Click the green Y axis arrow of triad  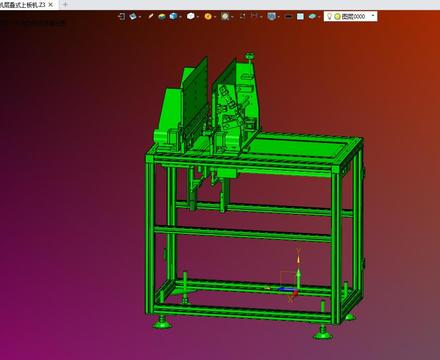click(298, 279)
